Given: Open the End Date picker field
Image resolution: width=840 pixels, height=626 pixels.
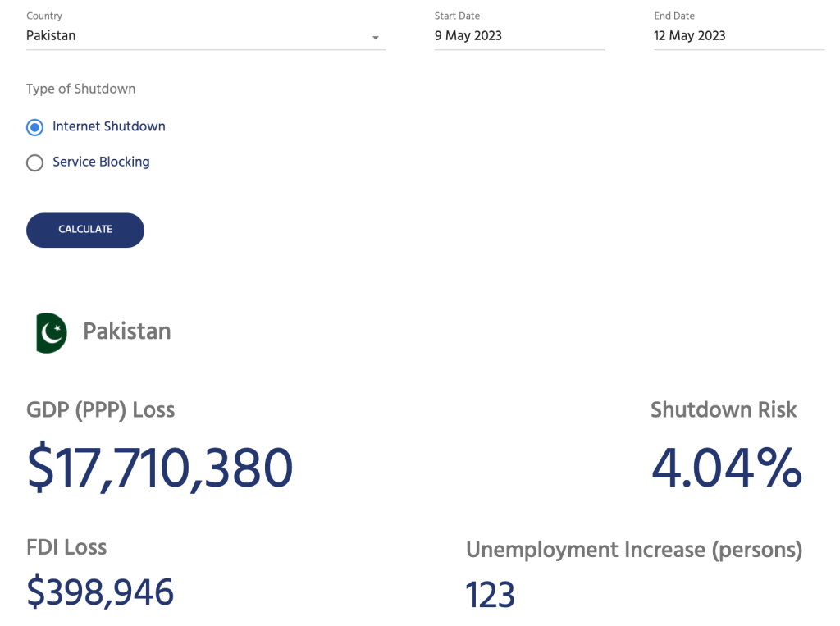Looking at the screenshot, I should pyautogui.click(x=738, y=36).
